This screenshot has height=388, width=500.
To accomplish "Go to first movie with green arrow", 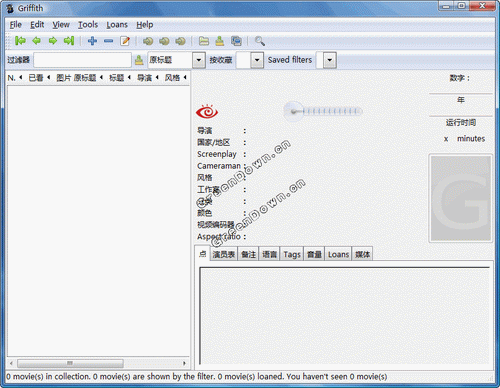I will pos(20,41).
